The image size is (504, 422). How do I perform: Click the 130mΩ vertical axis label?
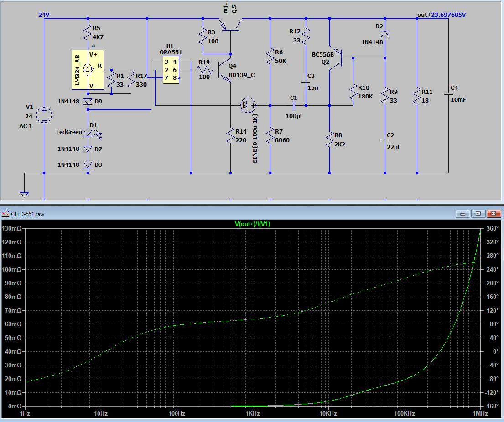[11, 228]
